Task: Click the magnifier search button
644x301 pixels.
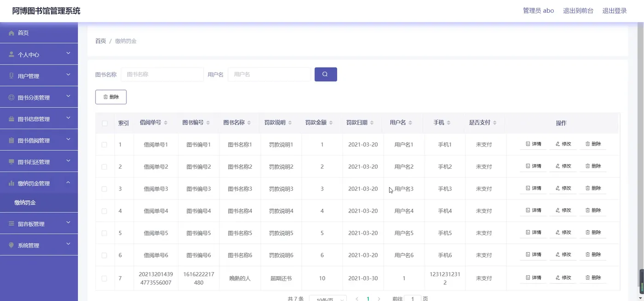Action: click(x=326, y=74)
